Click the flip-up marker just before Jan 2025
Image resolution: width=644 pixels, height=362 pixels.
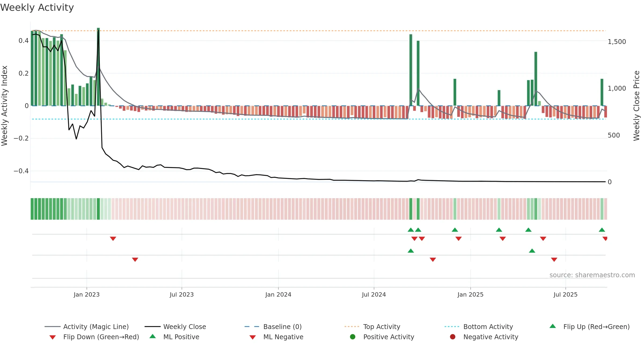point(455,230)
